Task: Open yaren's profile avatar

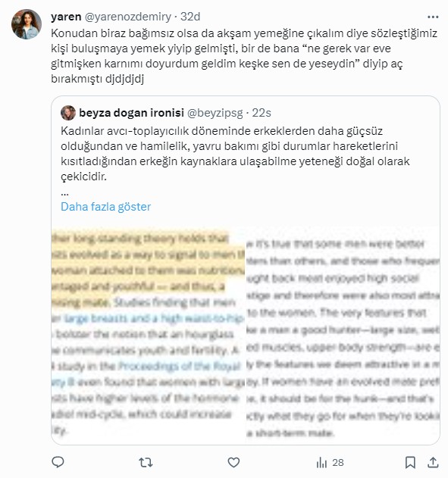Action: [27, 24]
